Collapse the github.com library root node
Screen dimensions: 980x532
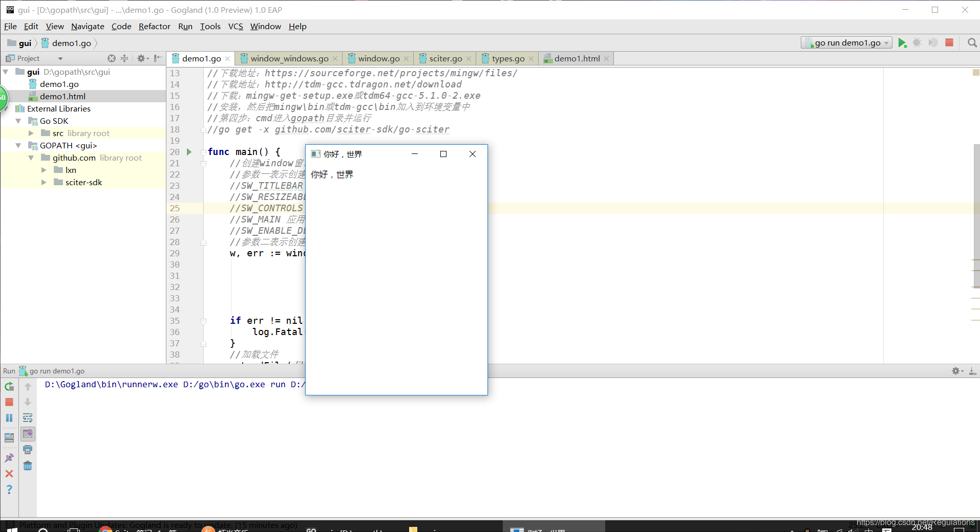[31, 158]
